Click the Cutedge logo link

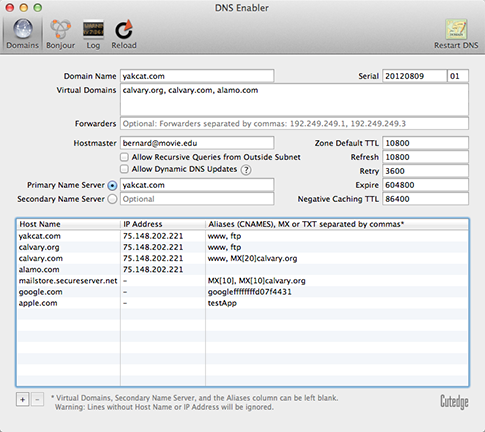coord(454,401)
